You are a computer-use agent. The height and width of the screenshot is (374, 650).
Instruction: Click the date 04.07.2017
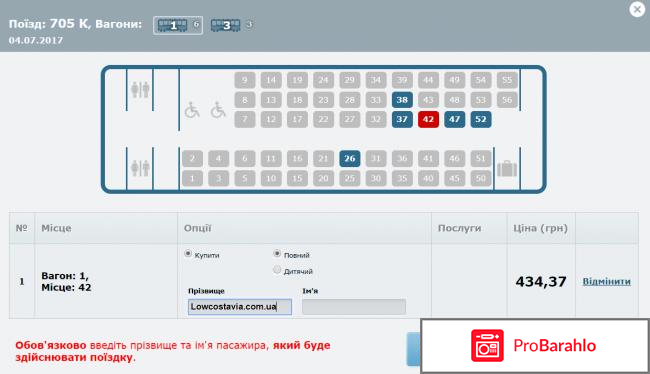pyautogui.click(x=36, y=41)
